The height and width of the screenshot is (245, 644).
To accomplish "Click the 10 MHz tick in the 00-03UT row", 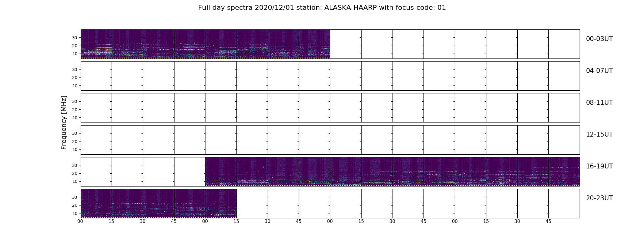I will tap(75, 54).
